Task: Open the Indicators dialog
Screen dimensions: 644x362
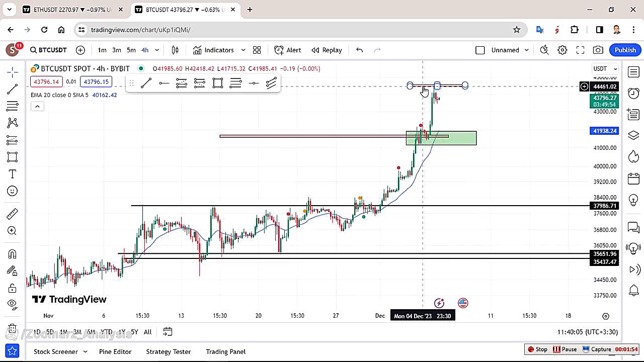Action: [x=214, y=50]
